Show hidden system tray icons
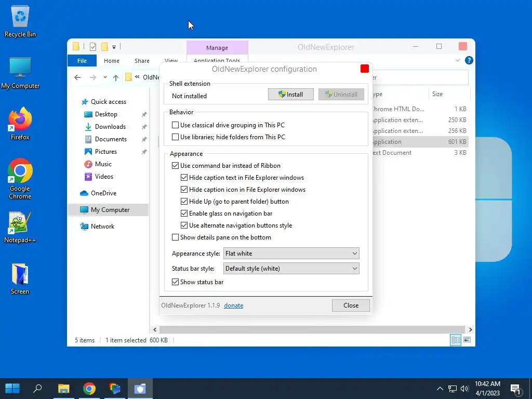The width and height of the screenshot is (532, 399). point(440,389)
